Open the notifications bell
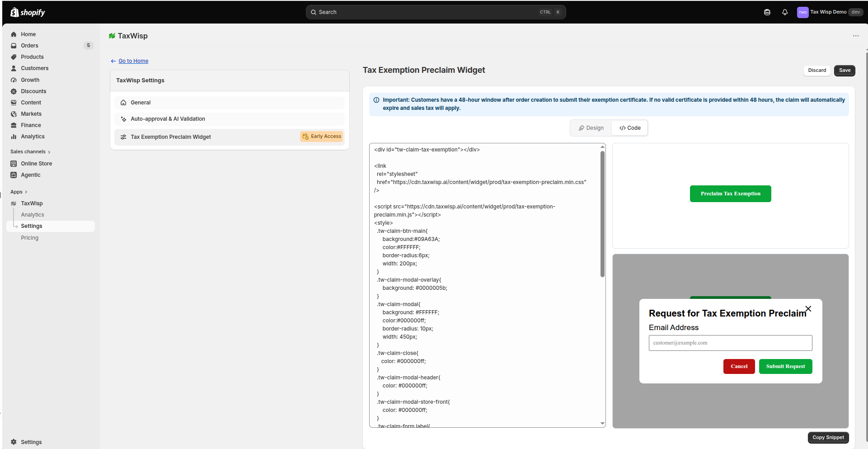 [x=785, y=12]
